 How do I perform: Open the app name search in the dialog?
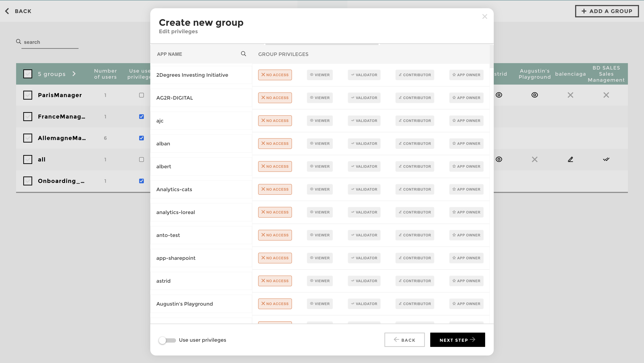pyautogui.click(x=243, y=54)
